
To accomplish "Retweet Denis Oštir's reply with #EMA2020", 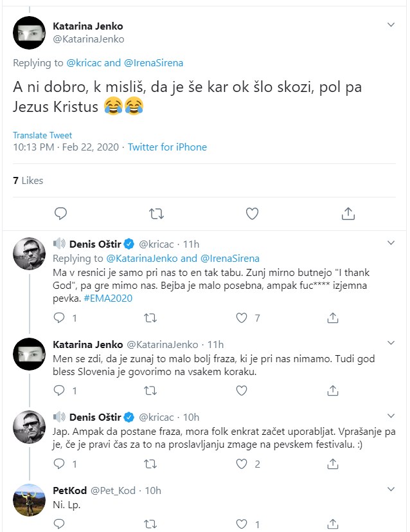I will [150, 318].
